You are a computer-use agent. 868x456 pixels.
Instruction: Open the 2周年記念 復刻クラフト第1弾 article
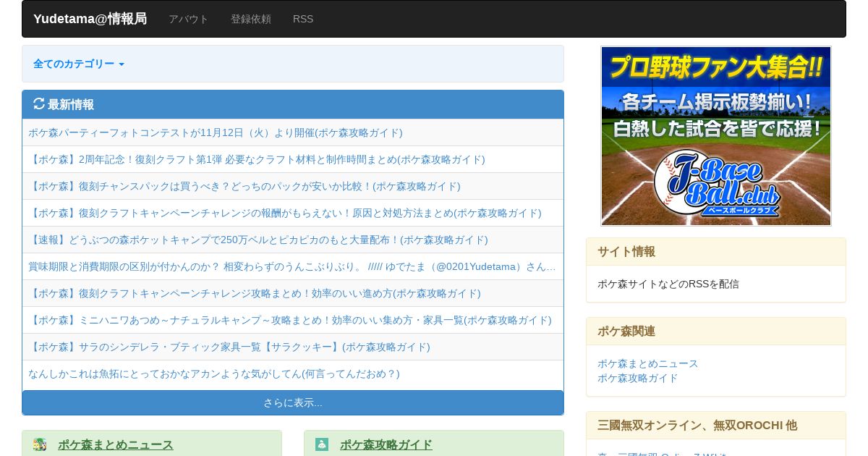pos(257,159)
